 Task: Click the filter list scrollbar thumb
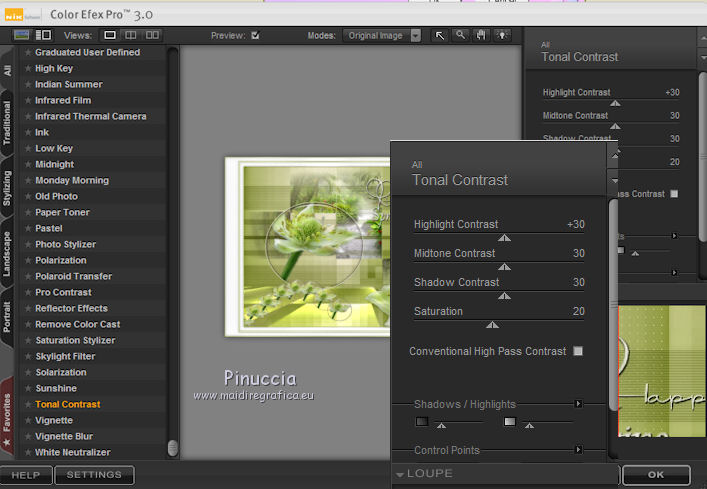pos(173,448)
